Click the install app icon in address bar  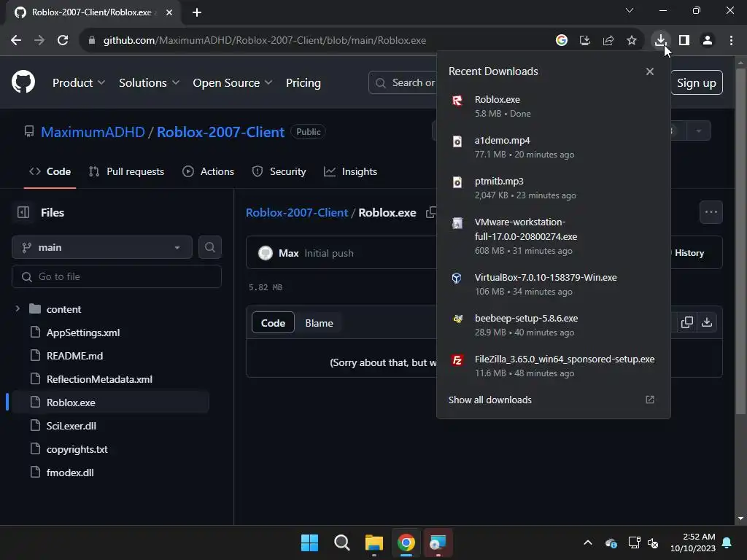(584, 40)
